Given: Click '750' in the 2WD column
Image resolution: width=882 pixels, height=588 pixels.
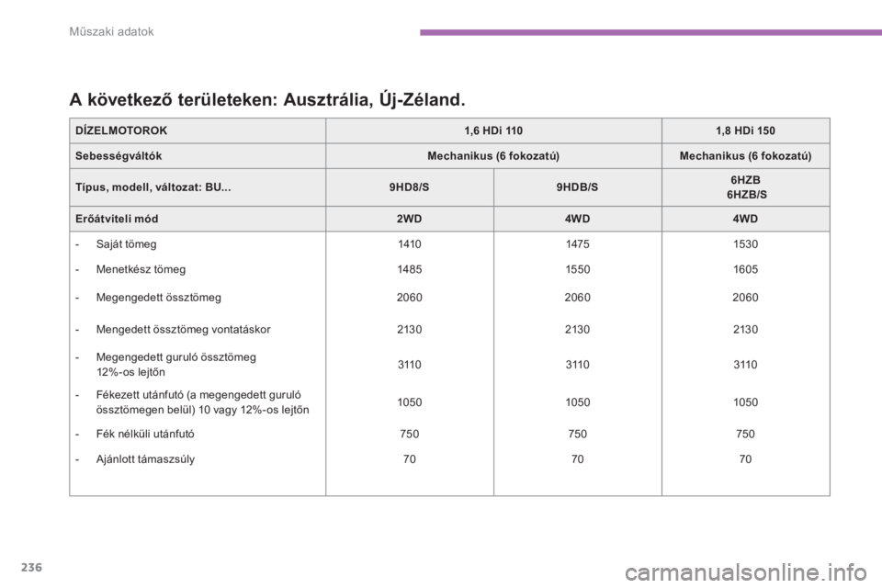Looking at the screenshot, I should pyautogui.click(x=410, y=434).
